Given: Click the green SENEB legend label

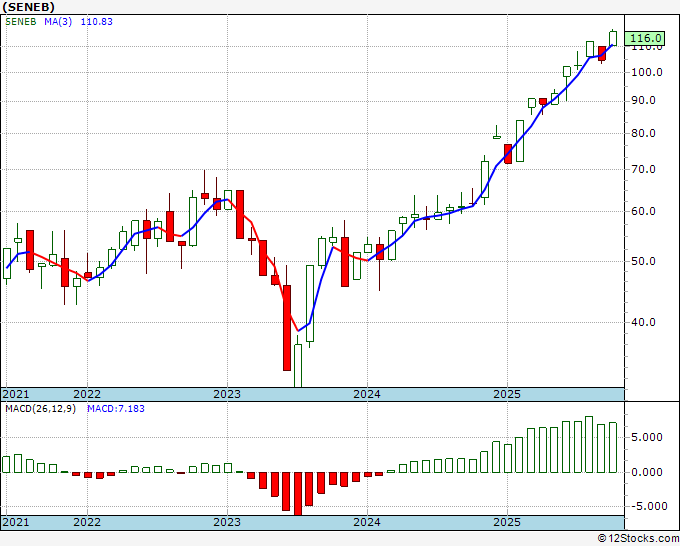Looking at the screenshot, I should (21, 22).
